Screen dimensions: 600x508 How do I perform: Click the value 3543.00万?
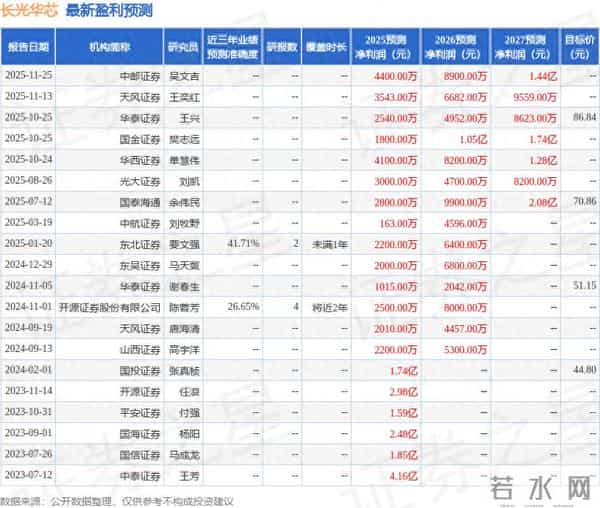coord(395,98)
